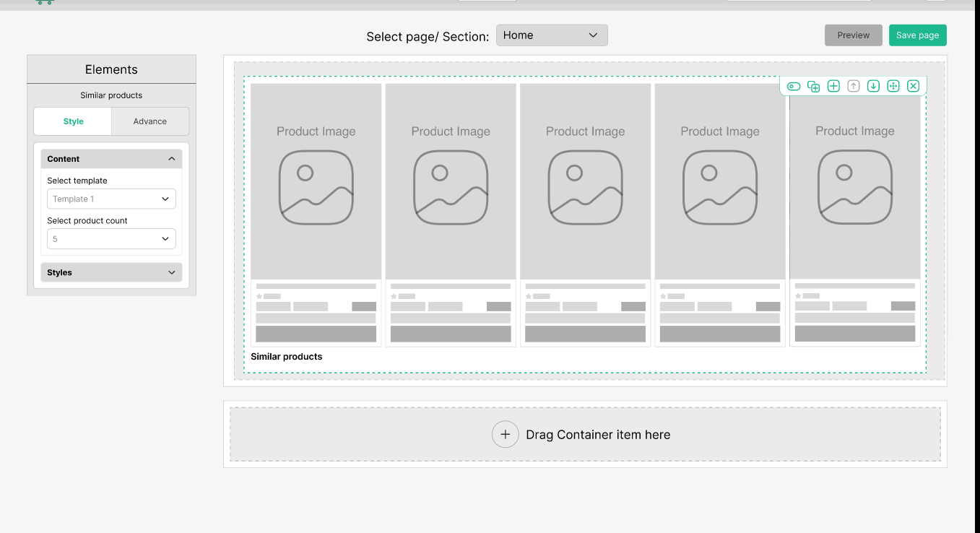Select the second product image placeholder
This screenshot has width=980, height=533.
pyautogui.click(x=451, y=181)
